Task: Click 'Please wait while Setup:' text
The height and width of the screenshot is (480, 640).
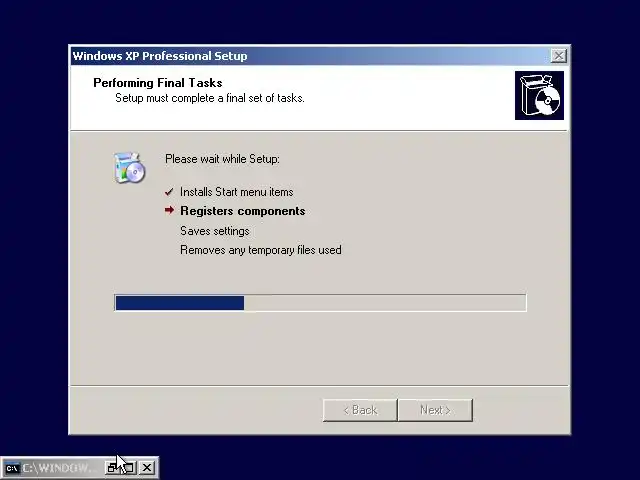Action: point(222,159)
